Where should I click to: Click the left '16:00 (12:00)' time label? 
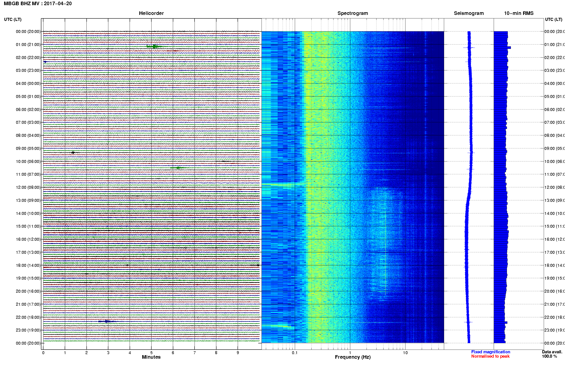pos(28,239)
